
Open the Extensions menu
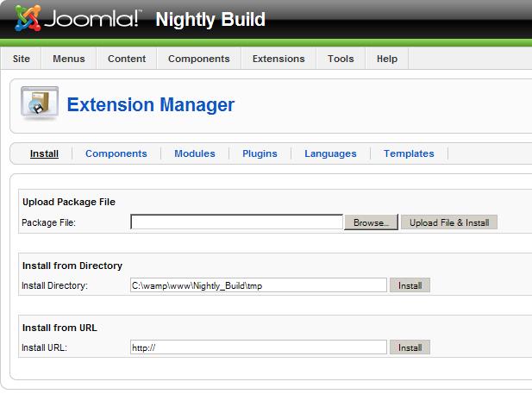(279, 59)
